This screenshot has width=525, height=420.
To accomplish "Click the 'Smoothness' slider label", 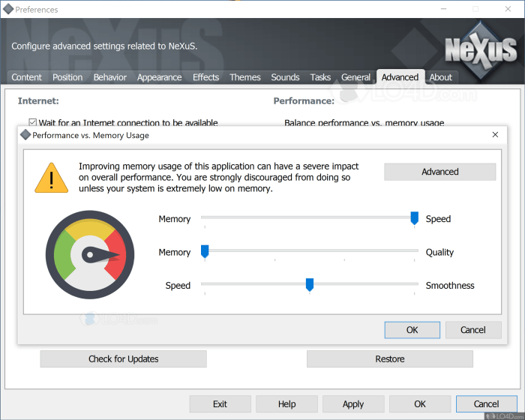I will tap(450, 285).
